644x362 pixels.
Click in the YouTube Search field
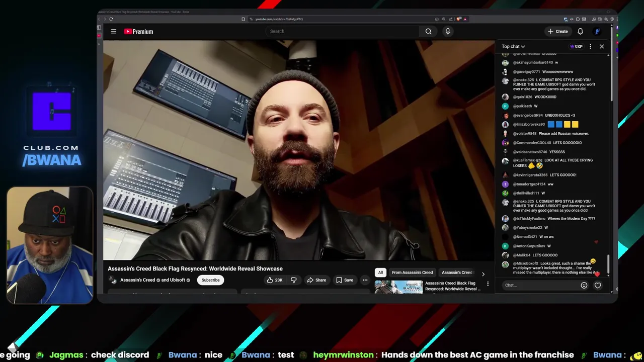342,31
